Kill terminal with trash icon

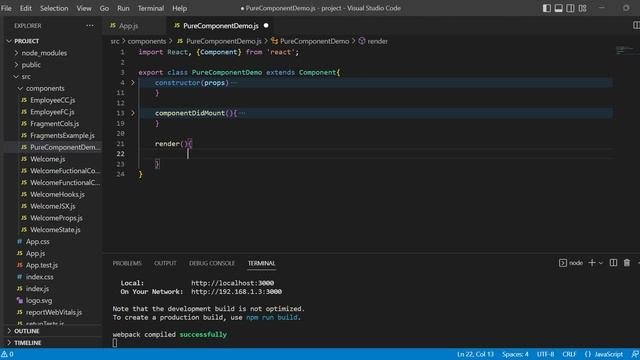click(x=627, y=263)
